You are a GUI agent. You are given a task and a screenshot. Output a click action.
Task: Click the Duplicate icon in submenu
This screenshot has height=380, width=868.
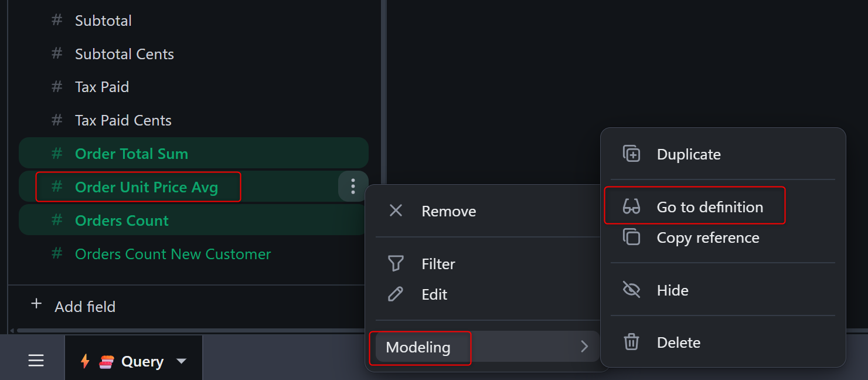click(631, 154)
